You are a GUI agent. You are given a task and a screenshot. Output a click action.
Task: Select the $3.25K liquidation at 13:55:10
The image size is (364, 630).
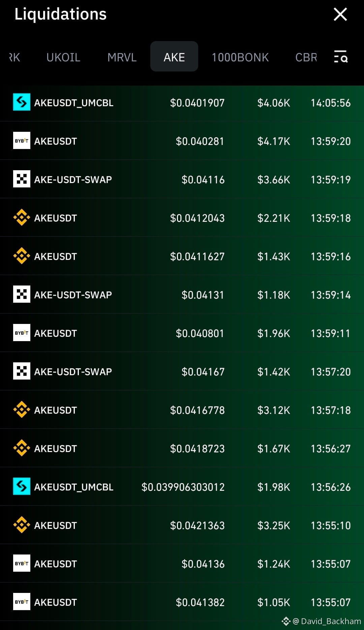(182, 525)
